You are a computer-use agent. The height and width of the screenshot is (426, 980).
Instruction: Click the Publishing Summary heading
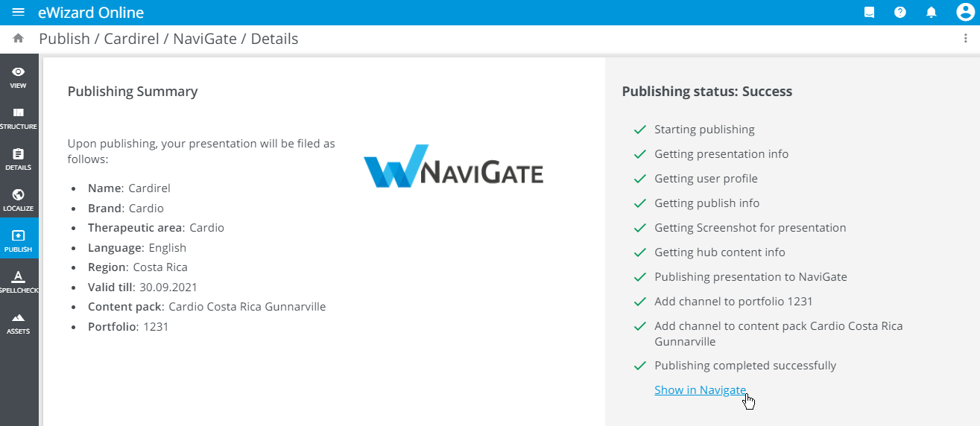tap(133, 92)
